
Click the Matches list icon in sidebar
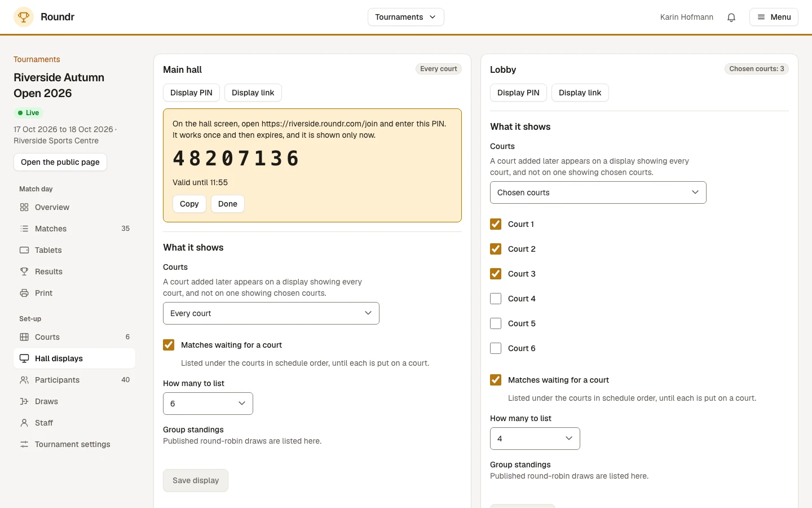[x=24, y=229]
